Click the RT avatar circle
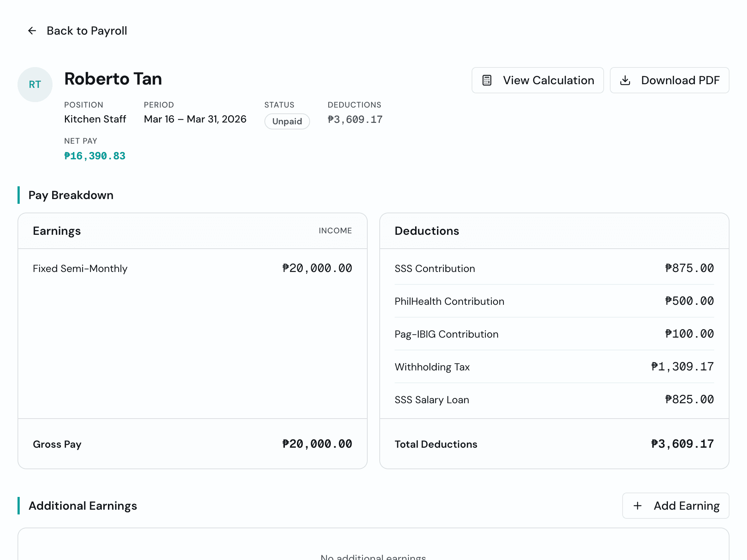747x560 pixels. (35, 85)
